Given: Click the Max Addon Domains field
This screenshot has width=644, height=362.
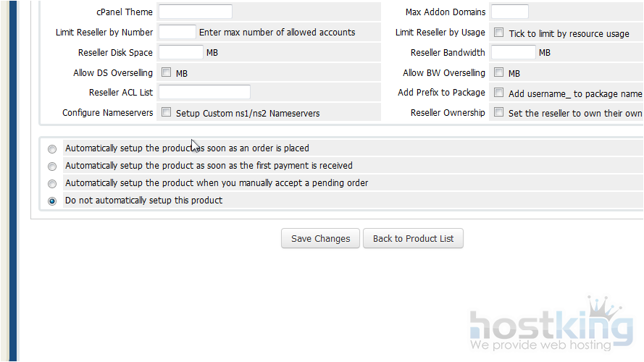Looking at the screenshot, I should (x=509, y=12).
